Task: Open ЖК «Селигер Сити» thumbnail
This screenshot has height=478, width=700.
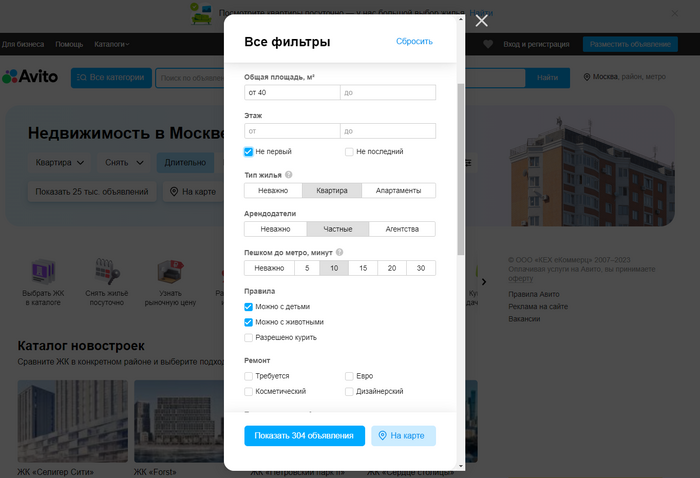Action: tap(73, 421)
